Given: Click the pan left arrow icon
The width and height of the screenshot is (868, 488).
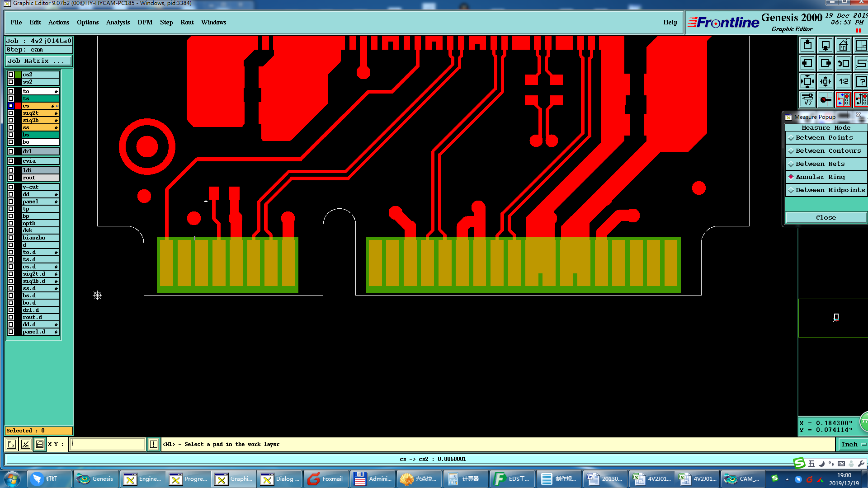Looking at the screenshot, I should point(807,63).
